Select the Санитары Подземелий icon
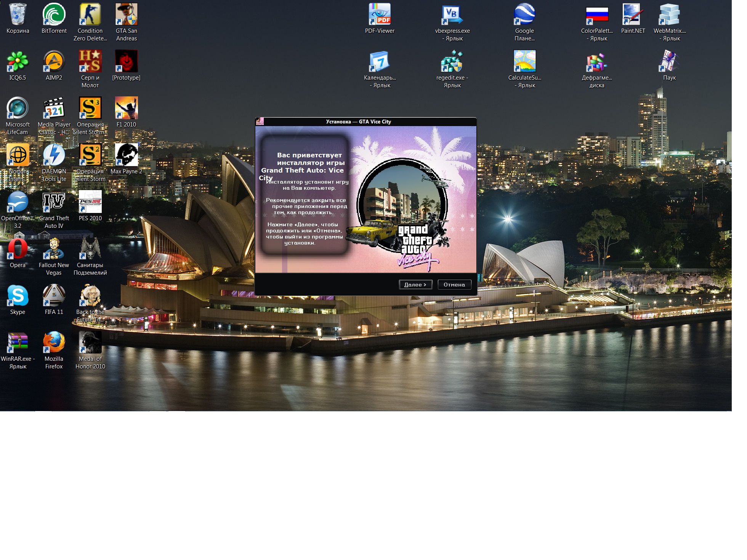 90,249
